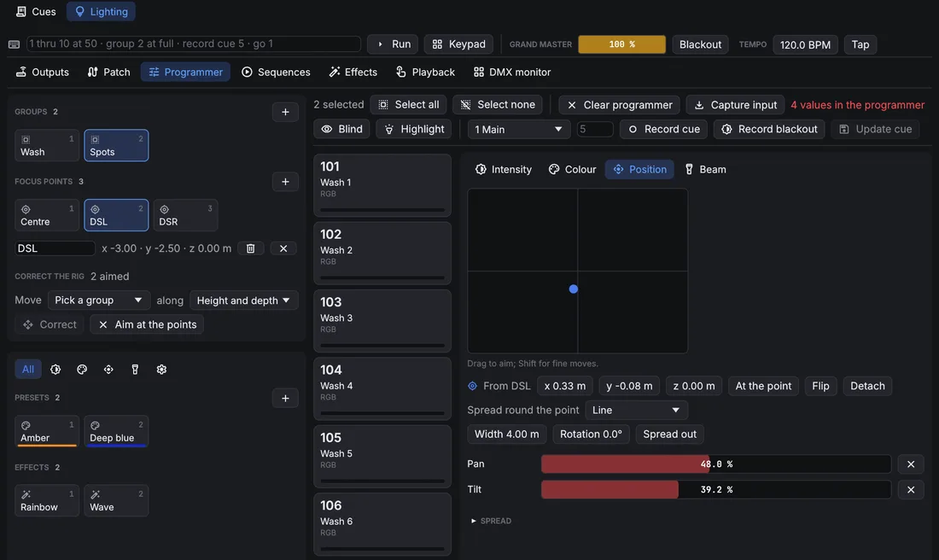The image size is (939, 560).
Task: Delete the DSL focus point with trash icon
Action: pos(250,248)
